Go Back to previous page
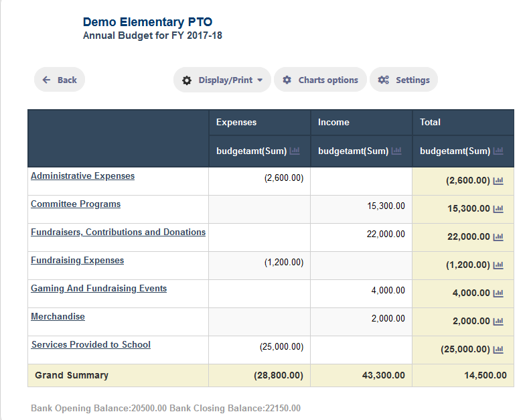 [60, 80]
